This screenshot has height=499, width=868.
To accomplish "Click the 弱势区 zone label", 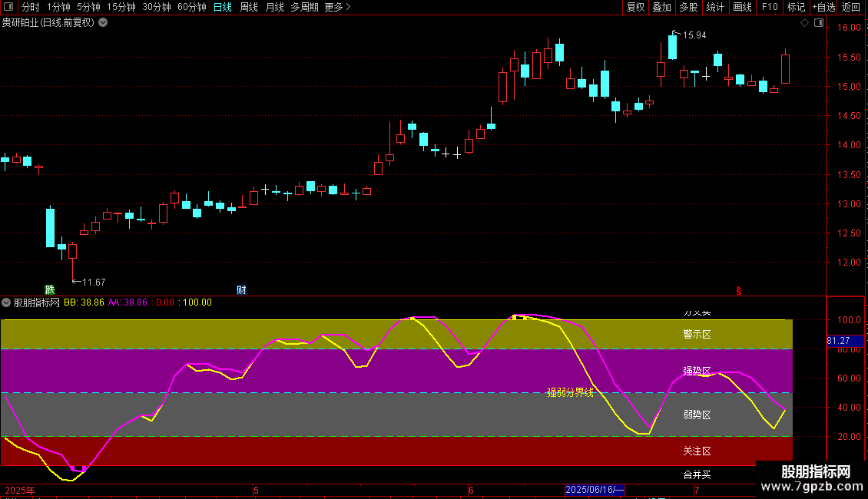I will tap(697, 415).
